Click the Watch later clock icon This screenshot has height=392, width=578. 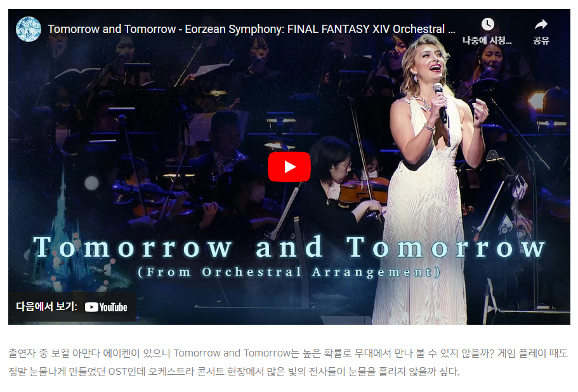click(x=487, y=24)
